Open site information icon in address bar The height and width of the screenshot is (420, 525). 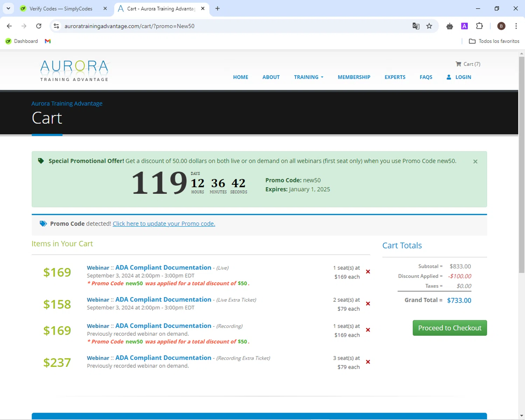click(56, 26)
